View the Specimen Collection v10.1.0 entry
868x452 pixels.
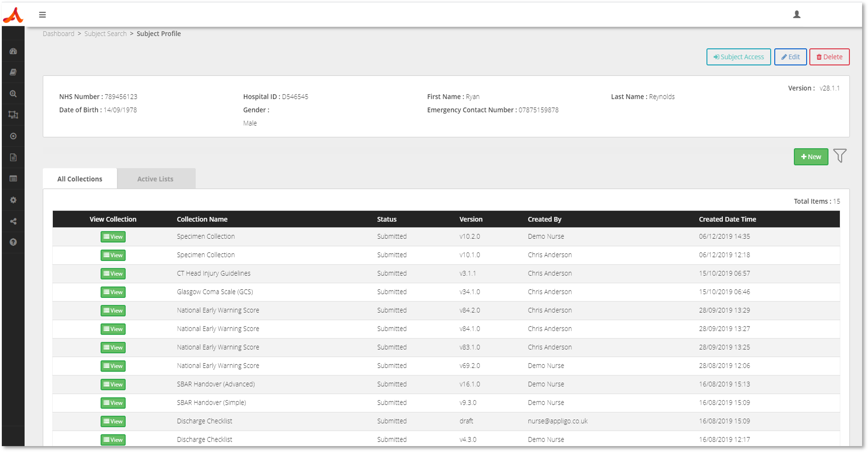[113, 255]
